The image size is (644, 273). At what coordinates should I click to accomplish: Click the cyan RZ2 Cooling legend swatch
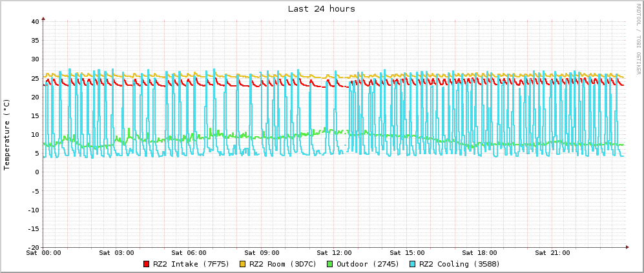(413, 264)
